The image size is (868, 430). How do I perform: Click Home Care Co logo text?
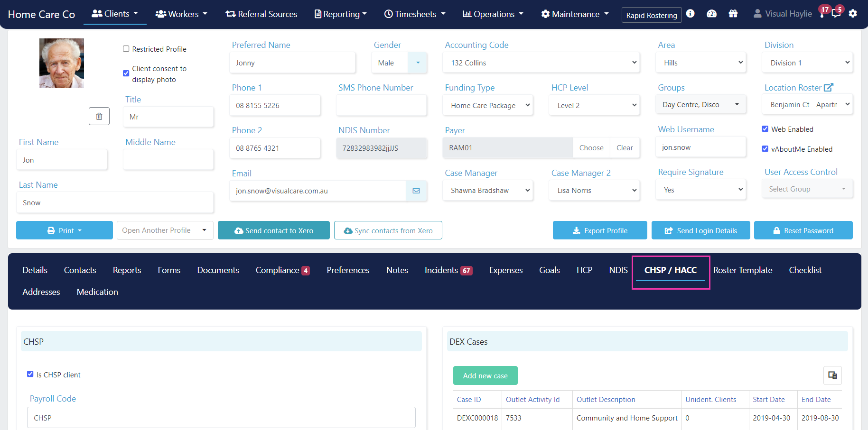coord(41,14)
